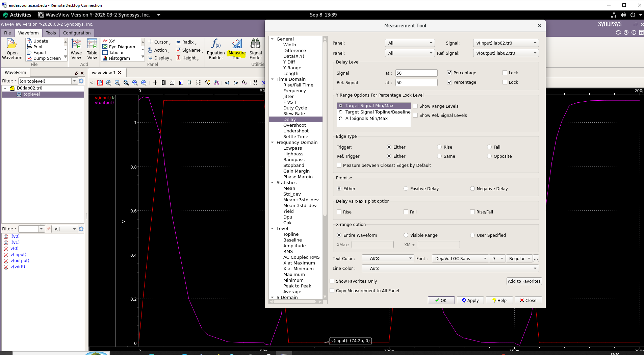Screen dimensions: 644x355
Task: Open Activities in the top bar
Action: [17, 15]
